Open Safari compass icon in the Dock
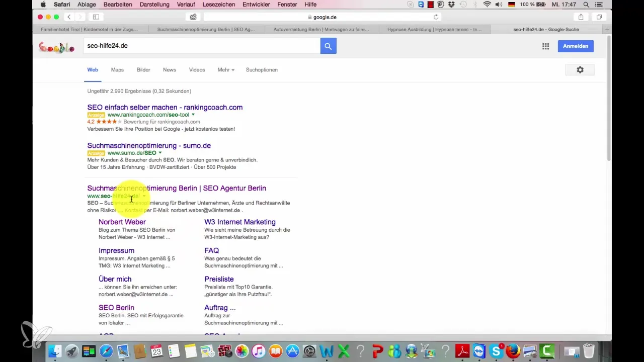Screen dimensions: 644x362 106,351
